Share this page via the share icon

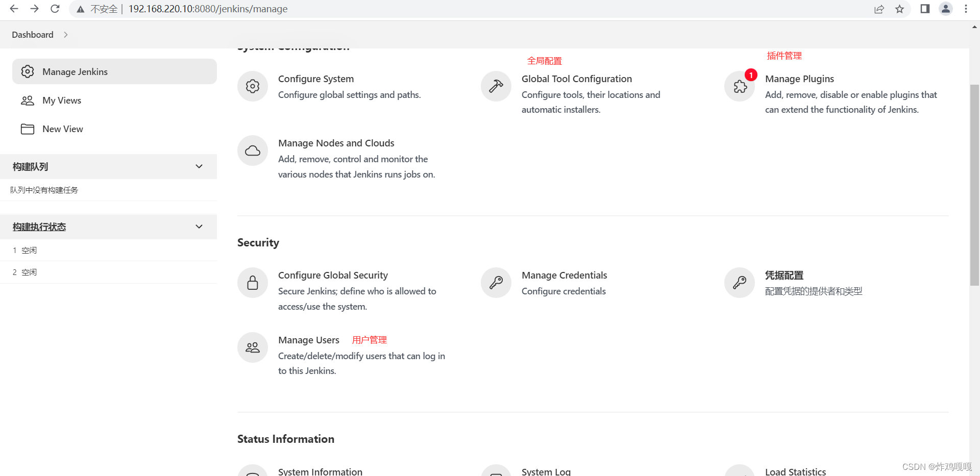pyautogui.click(x=879, y=9)
